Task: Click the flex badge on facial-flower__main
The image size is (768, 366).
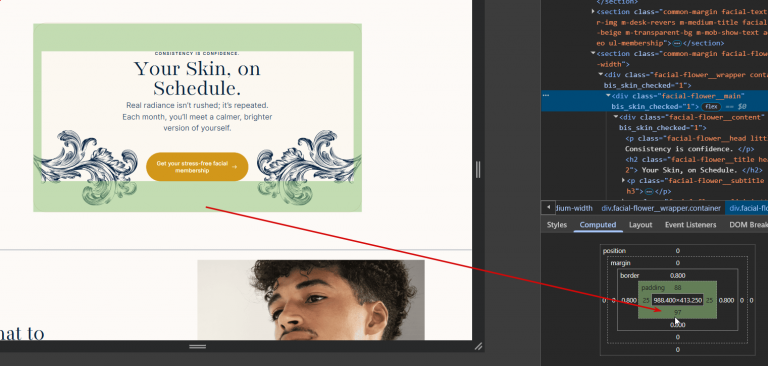Action: coord(711,106)
